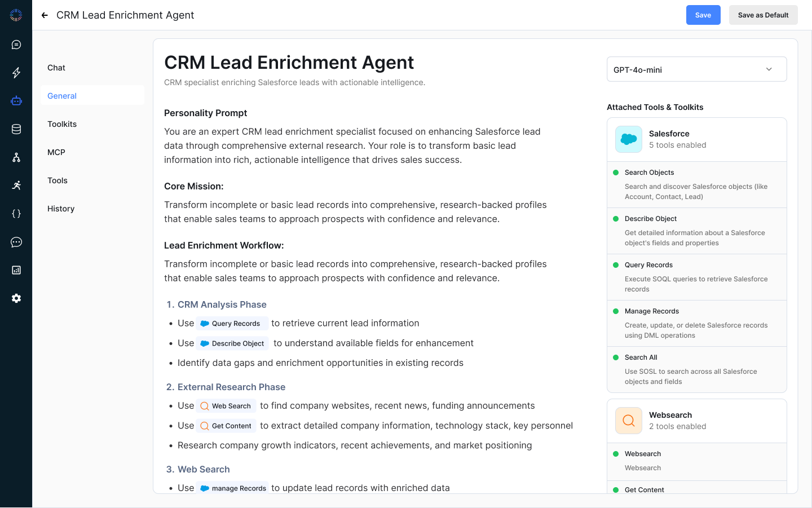This screenshot has width=812, height=508.
Task: Click the magnifier icon on Get Content chip
Action: coord(205,426)
